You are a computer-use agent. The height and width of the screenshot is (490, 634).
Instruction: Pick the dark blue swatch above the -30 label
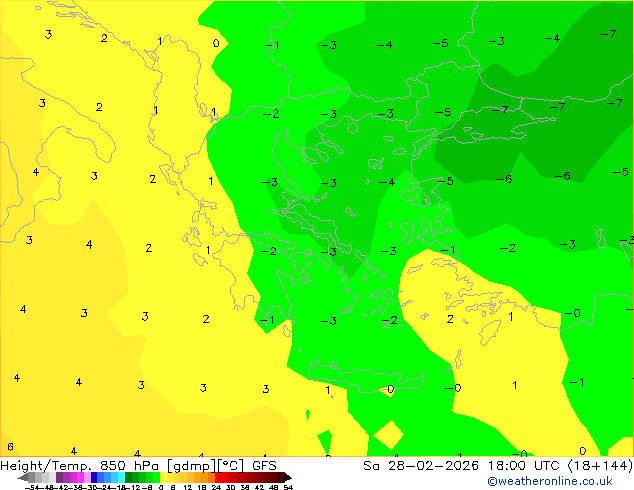pos(94,477)
